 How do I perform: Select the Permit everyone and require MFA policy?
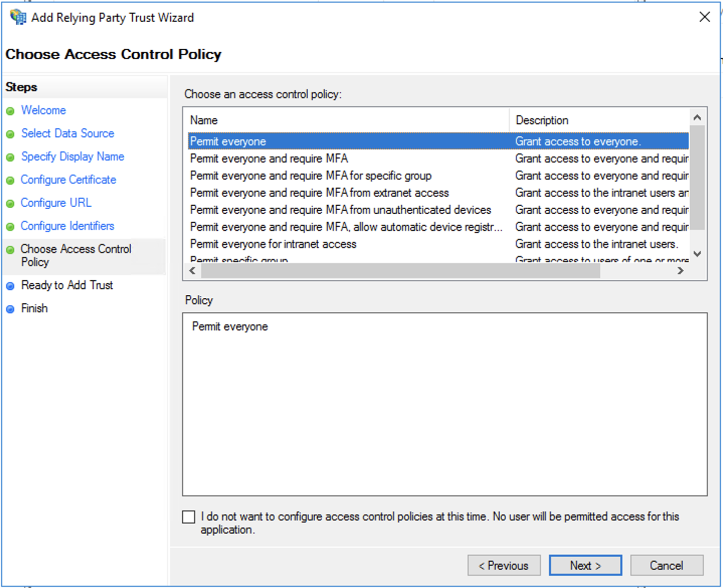269,158
